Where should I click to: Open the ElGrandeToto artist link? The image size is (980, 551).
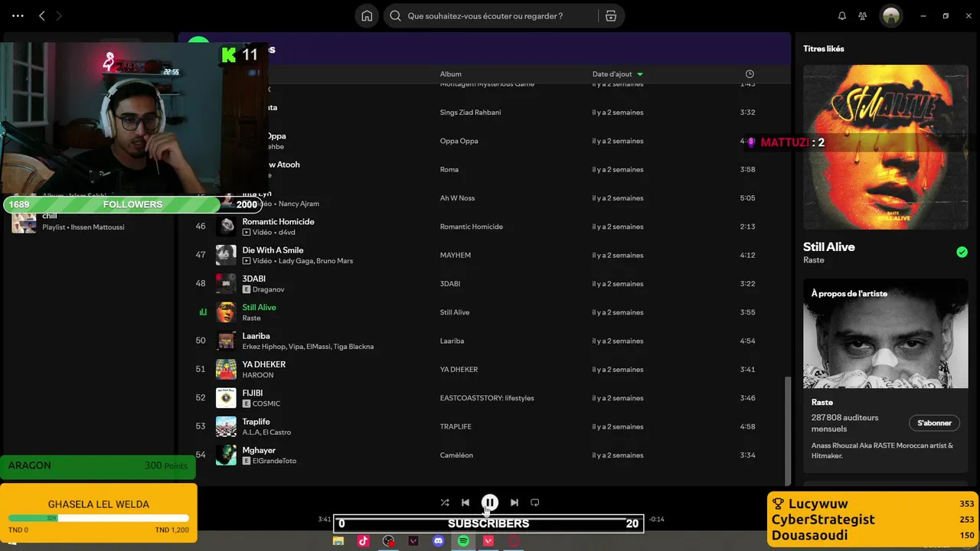click(274, 461)
